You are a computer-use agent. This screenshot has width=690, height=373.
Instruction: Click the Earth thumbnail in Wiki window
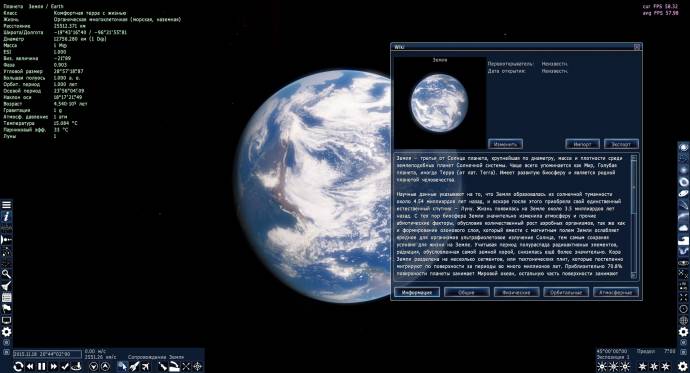[439, 103]
